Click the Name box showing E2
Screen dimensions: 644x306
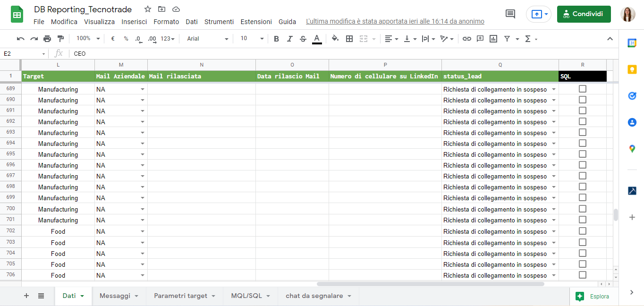coord(24,53)
